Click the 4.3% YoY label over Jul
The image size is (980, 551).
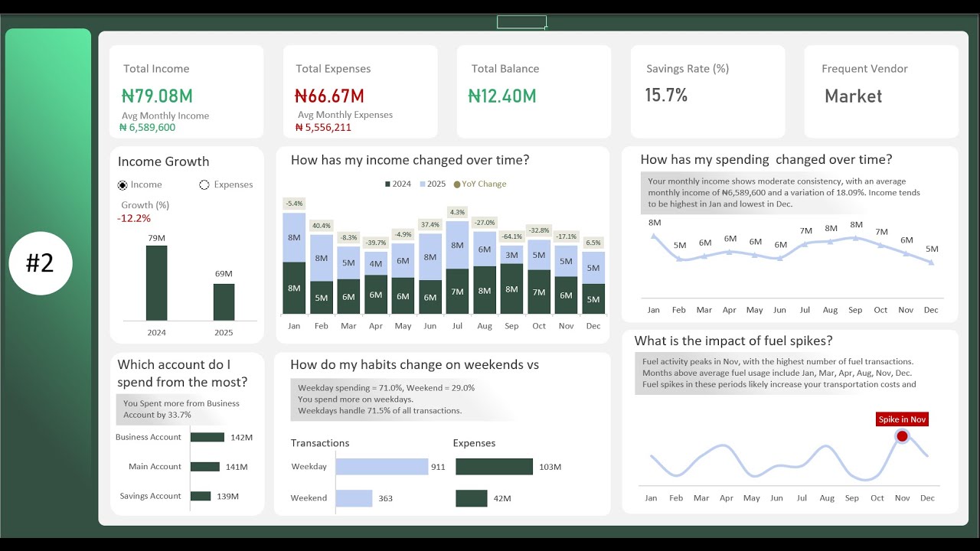[x=457, y=212]
